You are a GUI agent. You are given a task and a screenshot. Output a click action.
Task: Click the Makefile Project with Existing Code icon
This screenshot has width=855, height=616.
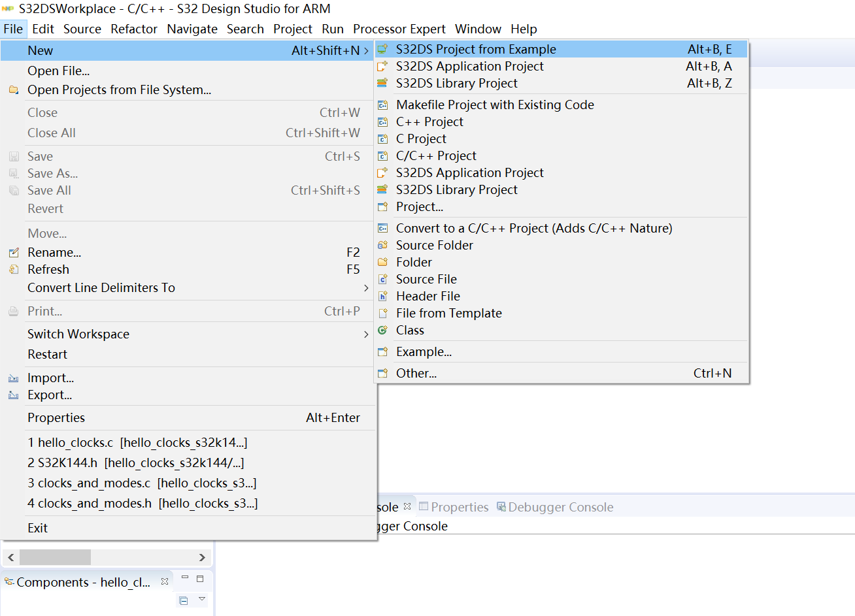click(383, 105)
